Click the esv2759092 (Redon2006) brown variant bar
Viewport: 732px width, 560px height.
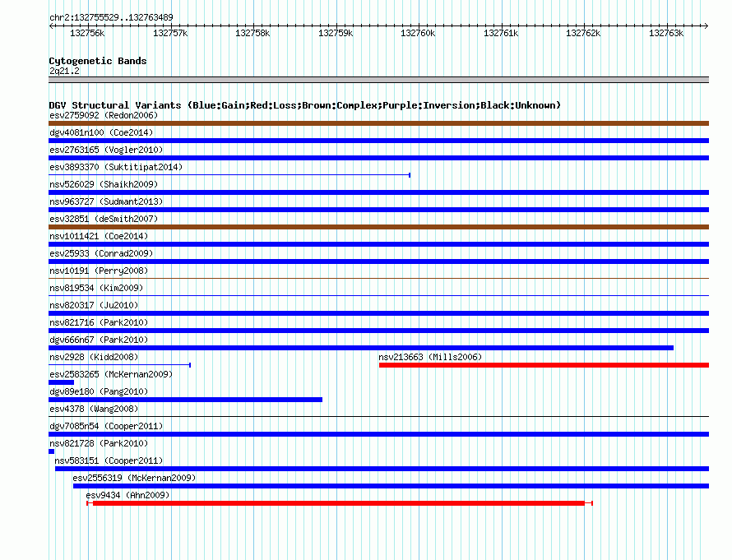[378, 123]
